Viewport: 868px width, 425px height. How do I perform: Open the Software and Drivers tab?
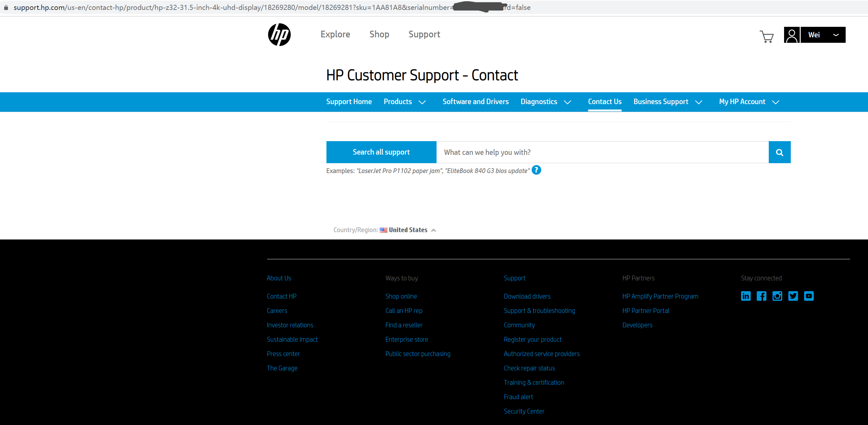475,102
